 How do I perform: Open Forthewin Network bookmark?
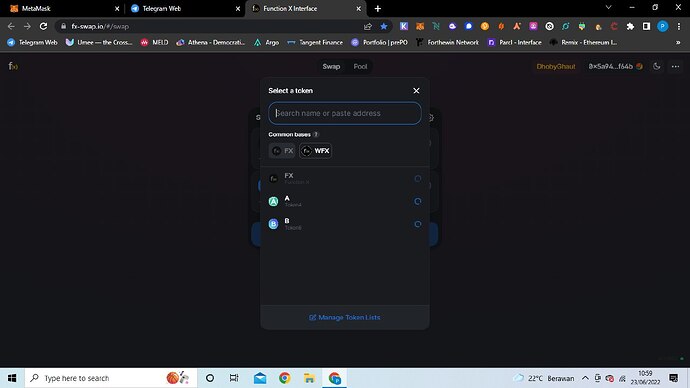447,42
